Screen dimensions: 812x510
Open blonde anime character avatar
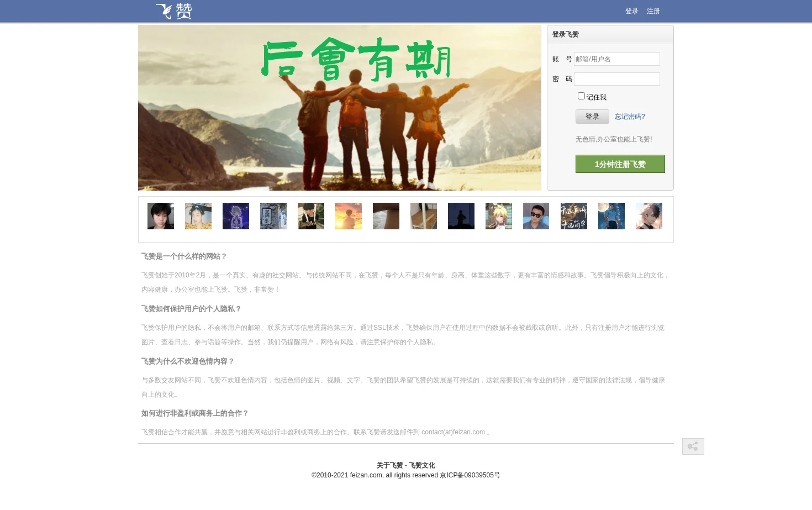point(499,216)
